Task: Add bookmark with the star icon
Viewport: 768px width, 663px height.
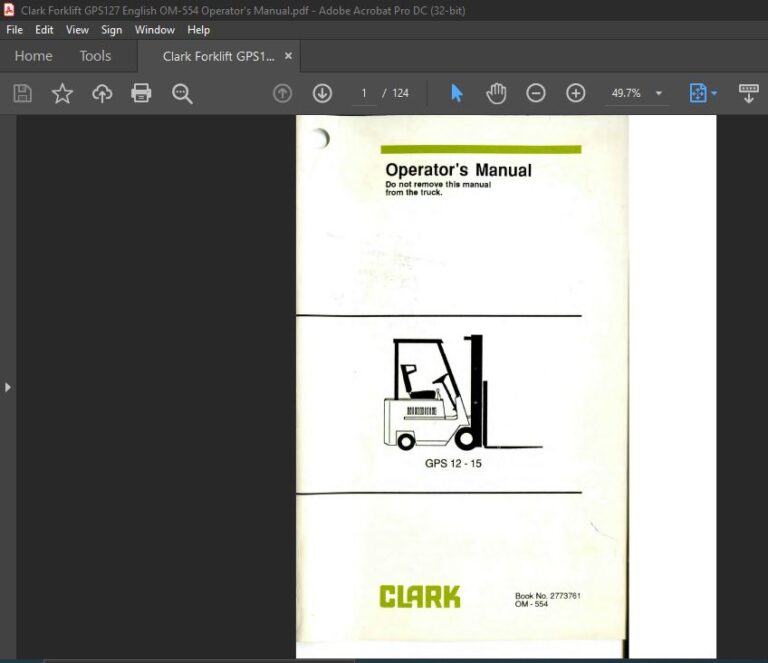Action: (x=62, y=93)
